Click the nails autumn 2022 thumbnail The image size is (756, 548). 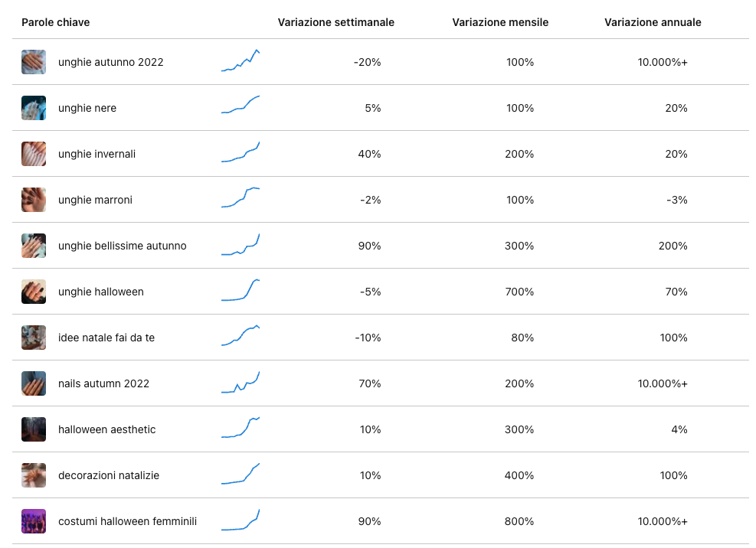[34, 383]
